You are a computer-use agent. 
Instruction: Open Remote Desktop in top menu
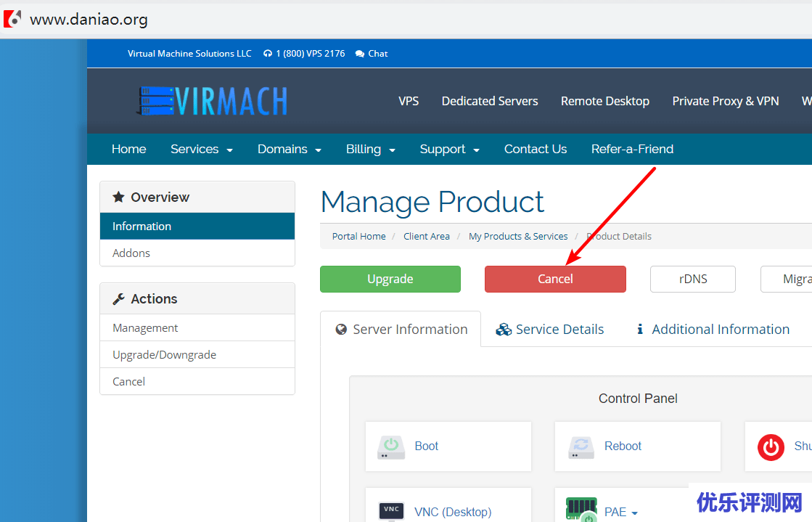[605, 101]
